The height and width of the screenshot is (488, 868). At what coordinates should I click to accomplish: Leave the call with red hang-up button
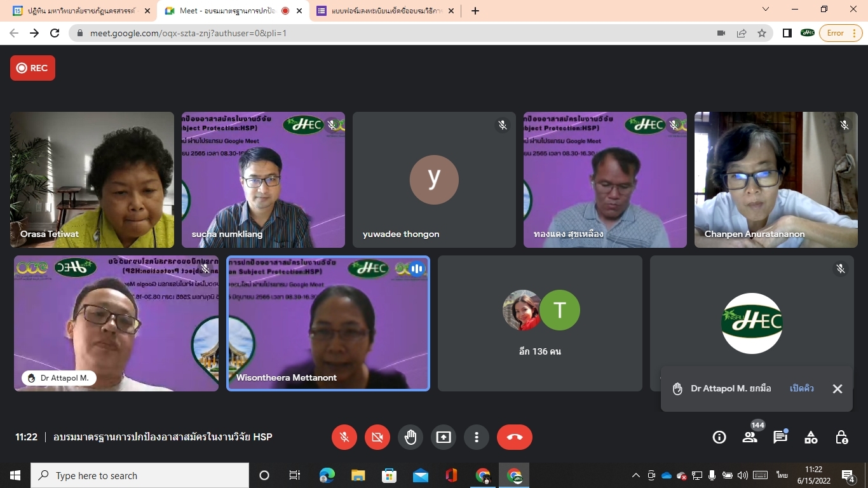pos(515,437)
